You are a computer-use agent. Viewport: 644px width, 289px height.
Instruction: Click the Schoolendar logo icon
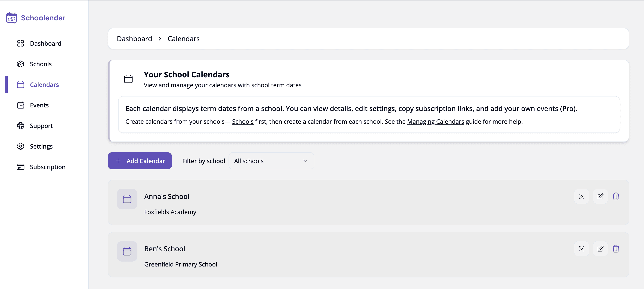[x=12, y=18]
